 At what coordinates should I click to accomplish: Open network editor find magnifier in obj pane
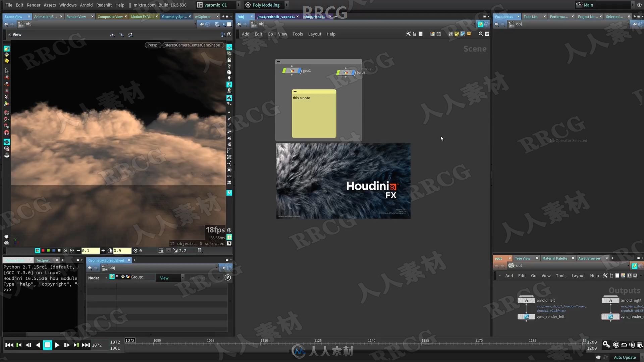[481, 34]
